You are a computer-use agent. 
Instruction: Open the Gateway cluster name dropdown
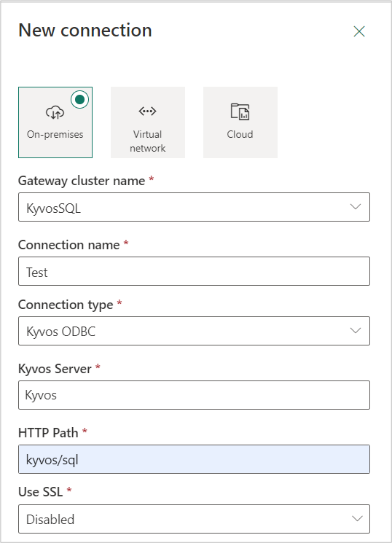pos(194,207)
